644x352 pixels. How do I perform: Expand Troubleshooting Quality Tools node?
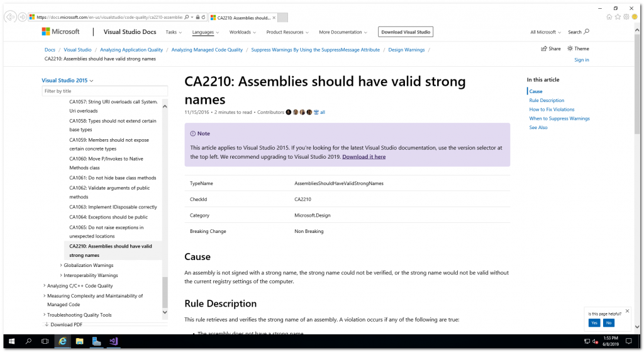[45, 315]
